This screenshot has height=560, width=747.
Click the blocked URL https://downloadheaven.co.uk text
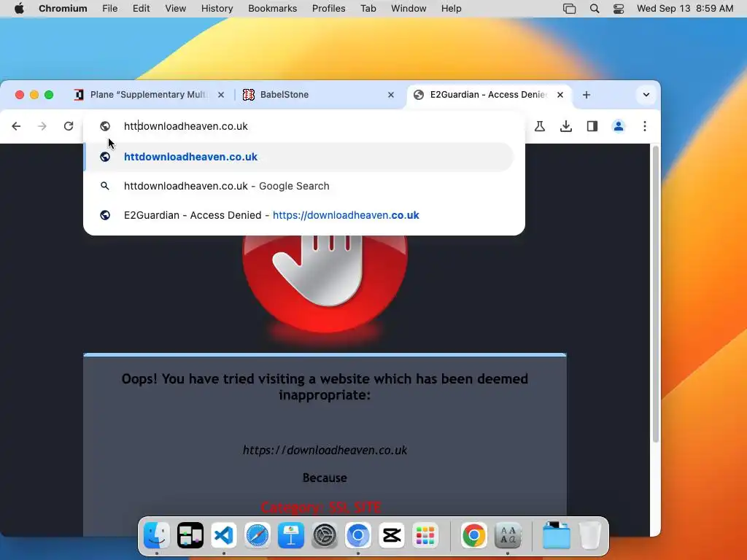click(325, 450)
